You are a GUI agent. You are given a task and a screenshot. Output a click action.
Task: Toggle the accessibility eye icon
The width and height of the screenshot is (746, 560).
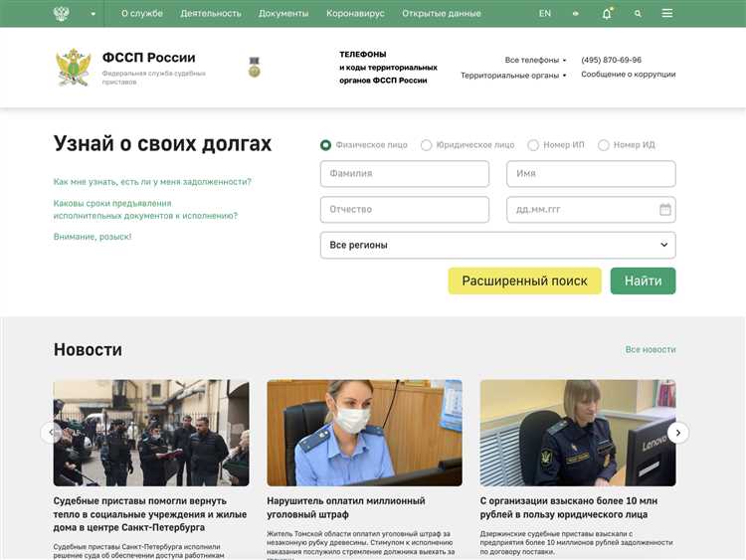[x=576, y=14]
